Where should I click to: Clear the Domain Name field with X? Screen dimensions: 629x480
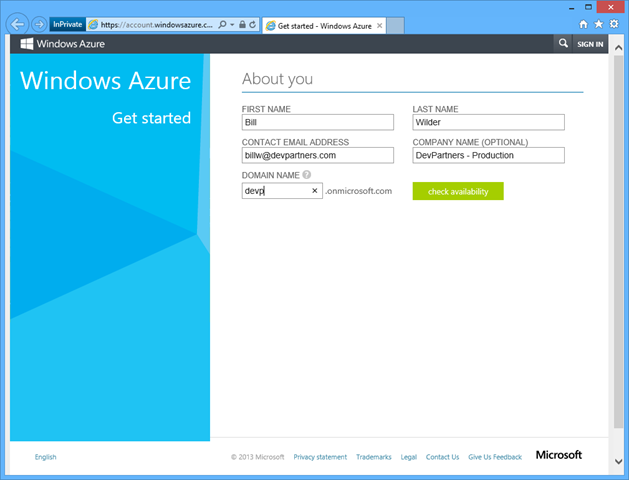(x=314, y=190)
